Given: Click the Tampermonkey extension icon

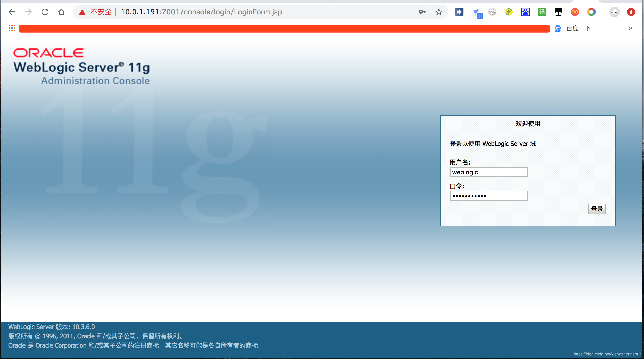Looking at the screenshot, I should click(558, 12).
